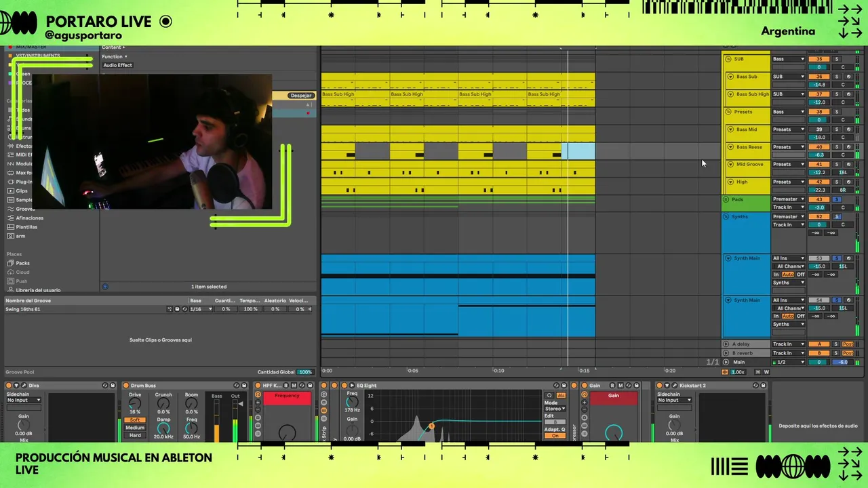Arm recording on the High track

[849, 182]
